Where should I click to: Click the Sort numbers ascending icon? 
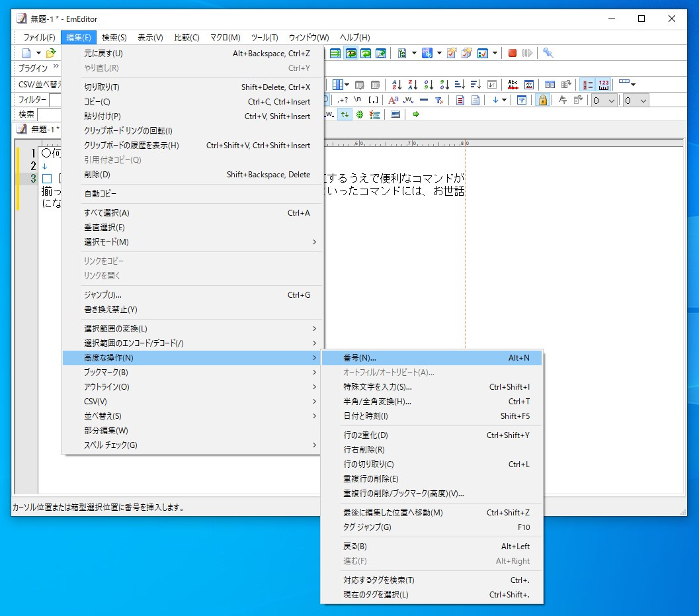pos(429,84)
